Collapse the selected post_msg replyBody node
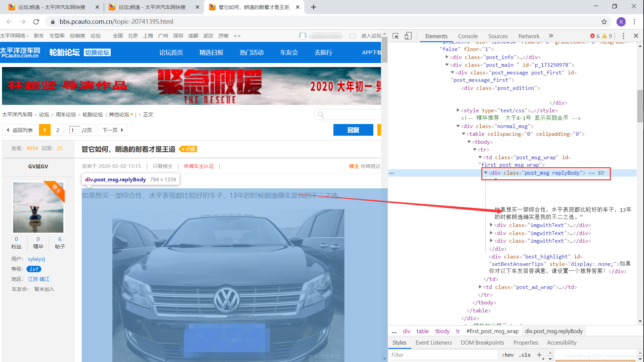 click(486, 173)
